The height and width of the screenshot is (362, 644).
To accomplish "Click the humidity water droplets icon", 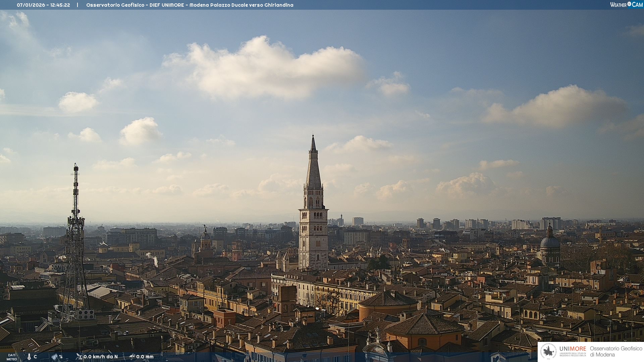I will tap(54, 357).
